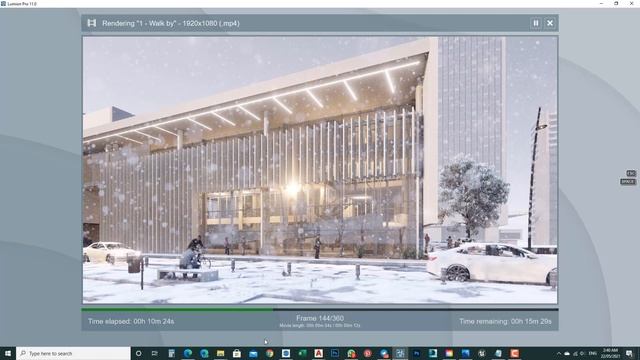This screenshot has width=640, height=360.
Task: Click the OneDrive cloud tray icon
Action: pyautogui.click(x=567, y=353)
